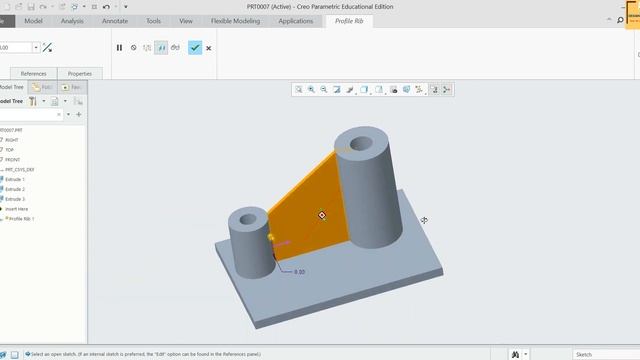Click the tree columns icon
This screenshot has height=360, width=640.
(78, 101)
